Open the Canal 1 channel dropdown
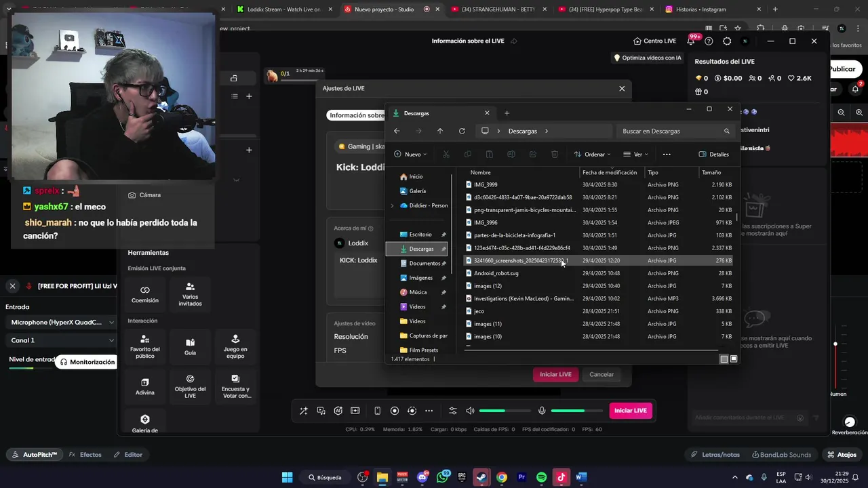 click(x=62, y=340)
